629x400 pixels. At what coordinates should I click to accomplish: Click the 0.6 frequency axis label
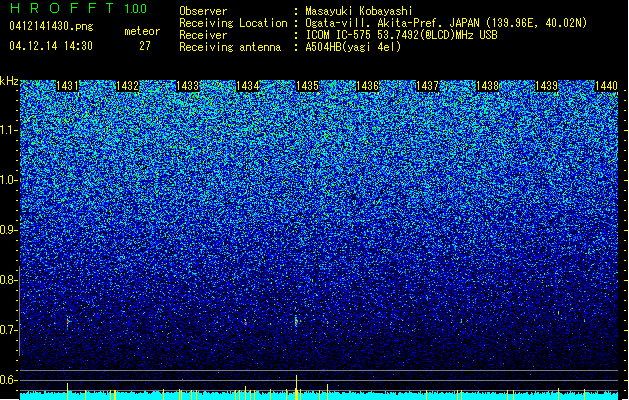9,380
